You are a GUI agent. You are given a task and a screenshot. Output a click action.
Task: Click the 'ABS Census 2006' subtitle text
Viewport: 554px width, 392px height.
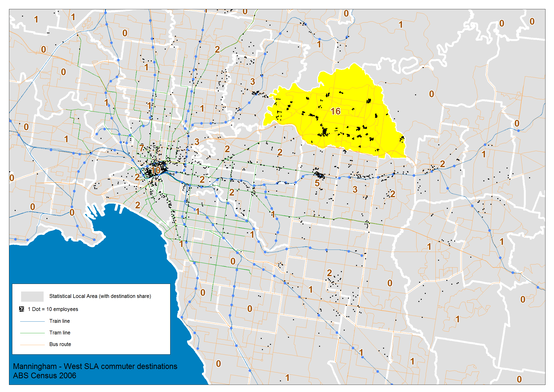point(44,376)
